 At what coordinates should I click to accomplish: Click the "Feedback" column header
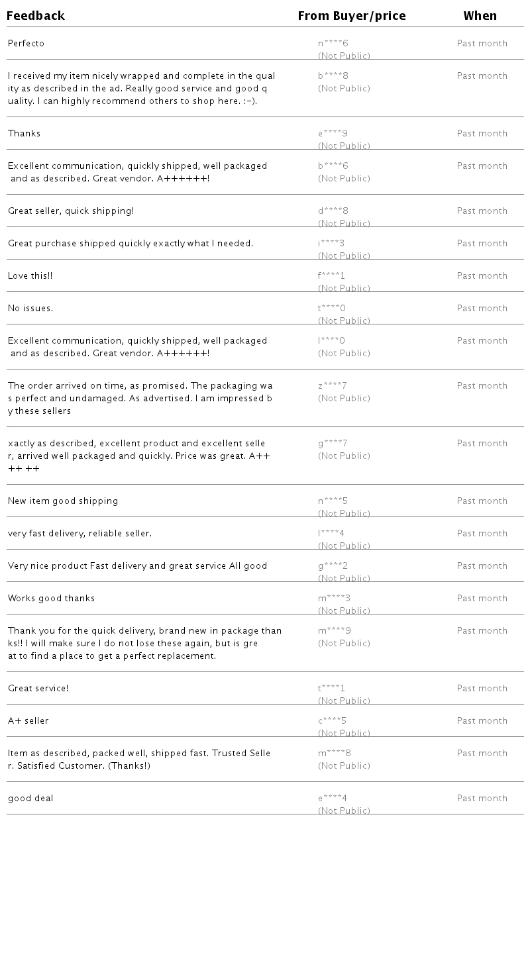36,16
